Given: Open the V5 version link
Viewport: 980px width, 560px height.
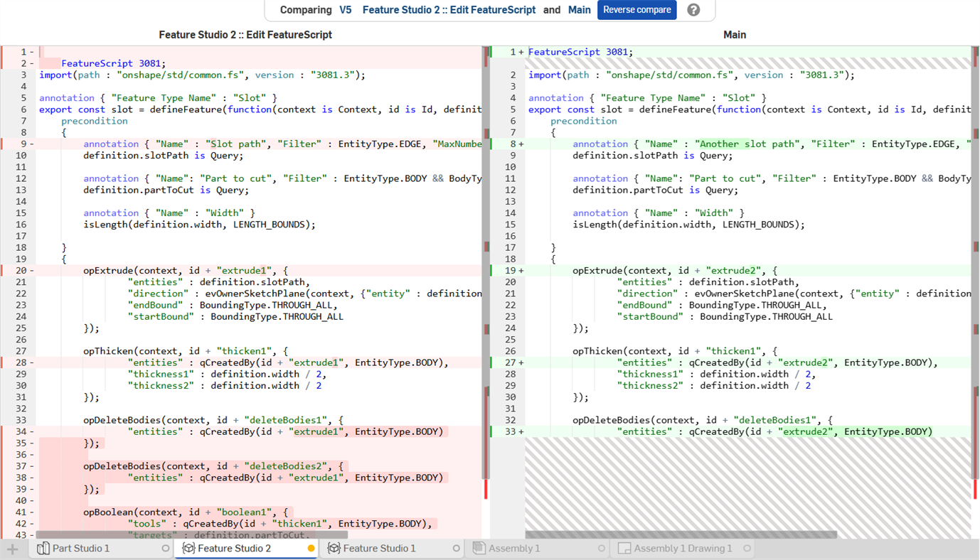Looking at the screenshot, I should [346, 10].
